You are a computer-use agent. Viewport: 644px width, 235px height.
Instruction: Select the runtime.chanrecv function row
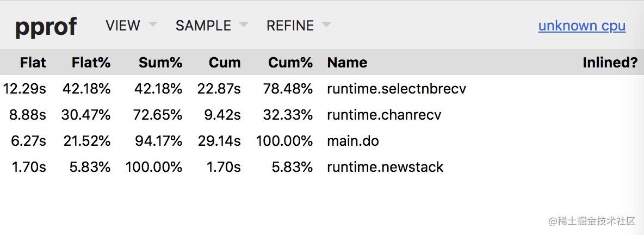tap(322, 115)
